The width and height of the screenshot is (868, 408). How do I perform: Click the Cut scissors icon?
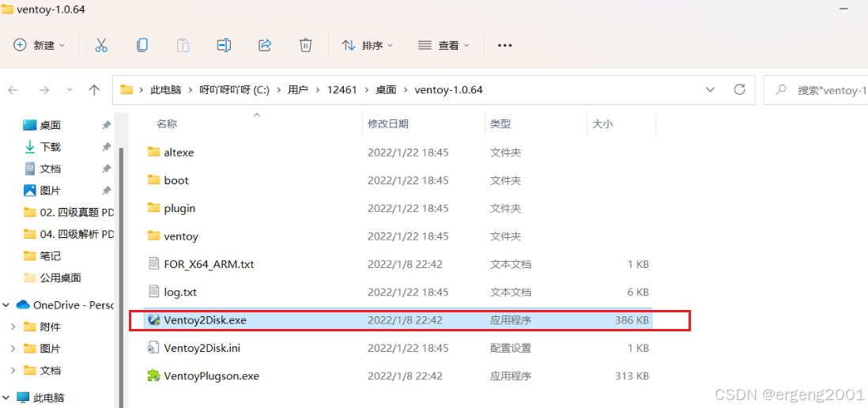pyautogui.click(x=100, y=45)
